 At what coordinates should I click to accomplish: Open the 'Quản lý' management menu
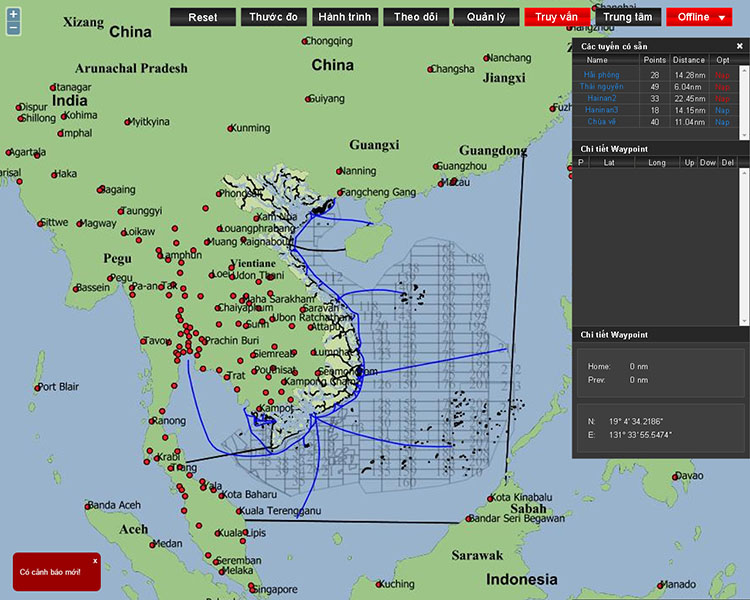(485, 17)
